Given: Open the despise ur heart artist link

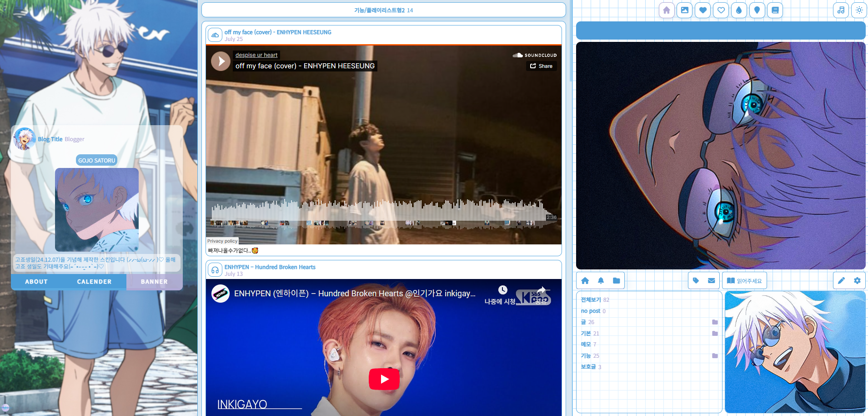Looking at the screenshot, I should [x=256, y=55].
